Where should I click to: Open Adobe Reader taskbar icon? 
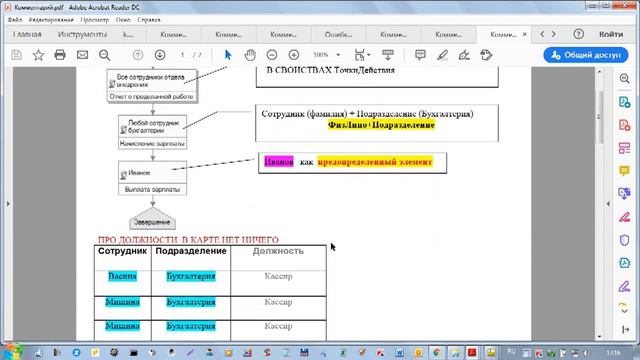(x=472, y=353)
